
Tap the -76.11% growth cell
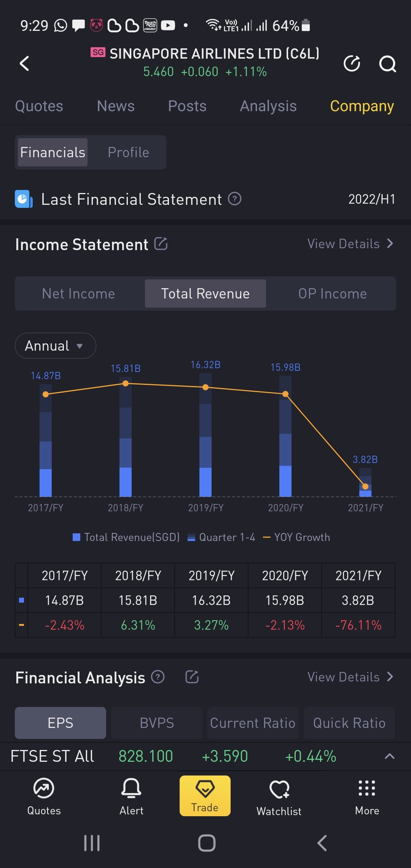tap(358, 625)
